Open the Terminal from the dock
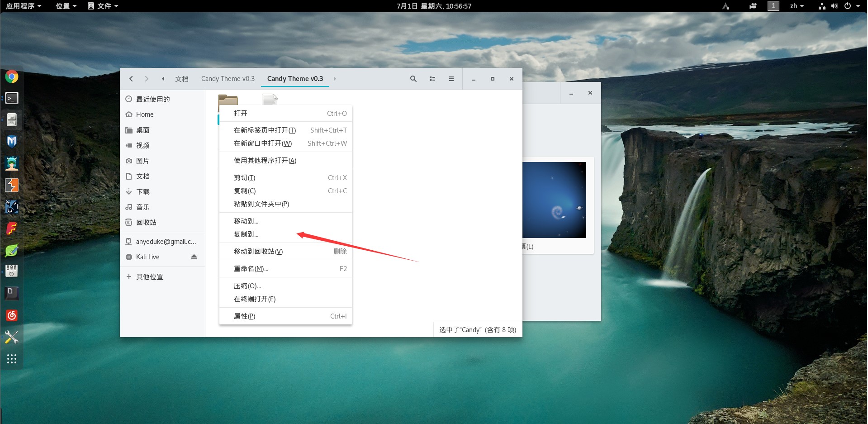Viewport: 868px width, 424px height. pyautogui.click(x=12, y=98)
